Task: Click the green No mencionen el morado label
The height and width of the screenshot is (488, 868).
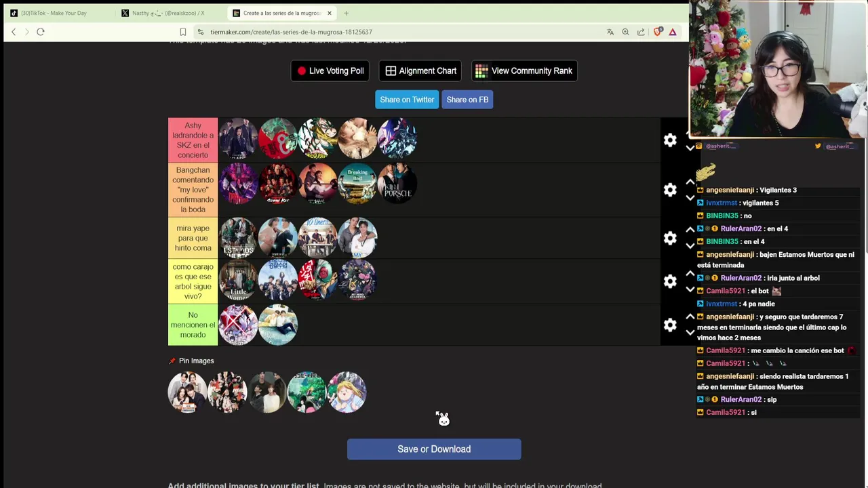Action: (x=193, y=325)
